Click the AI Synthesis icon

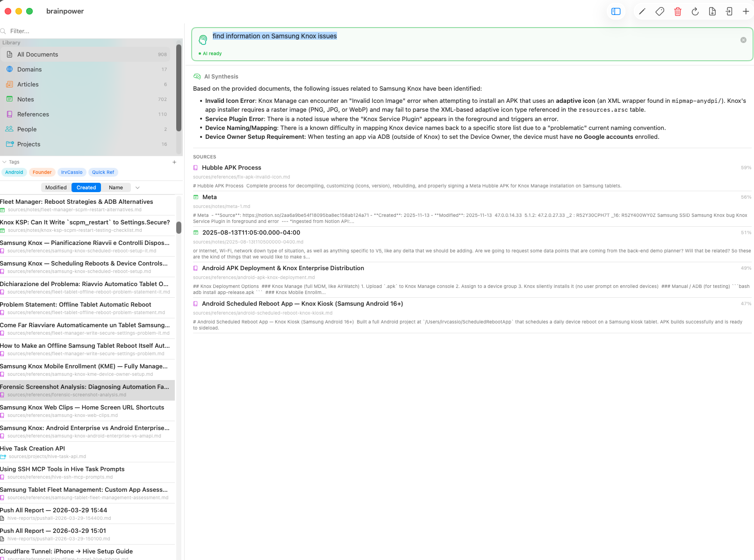[197, 76]
